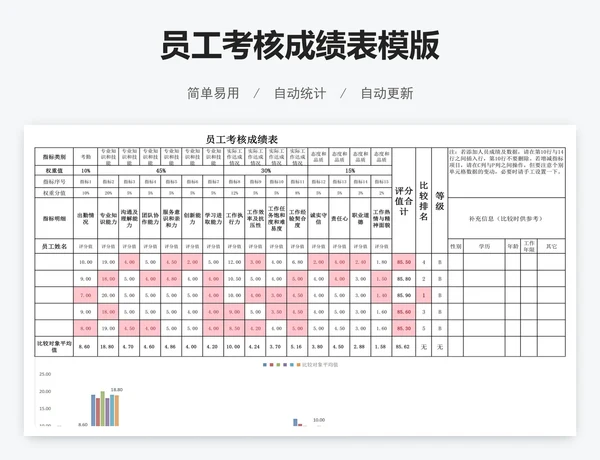Viewport: 600px width, 460px height.
Task: Click the average row cell '5.16'
Action: tap(297, 347)
